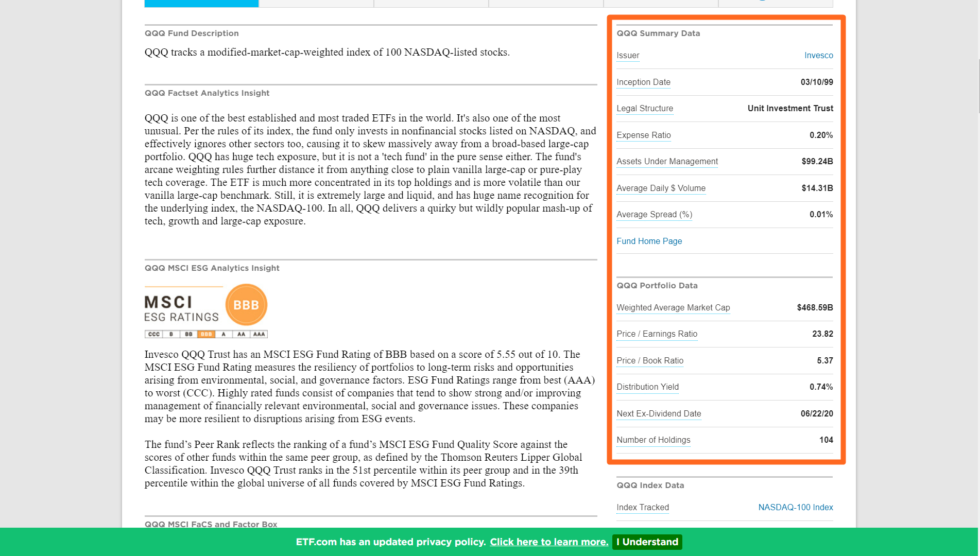This screenshot has width=980, height=556.
Task: Select the daily volume value $14.31B
Action: (817, 188)
